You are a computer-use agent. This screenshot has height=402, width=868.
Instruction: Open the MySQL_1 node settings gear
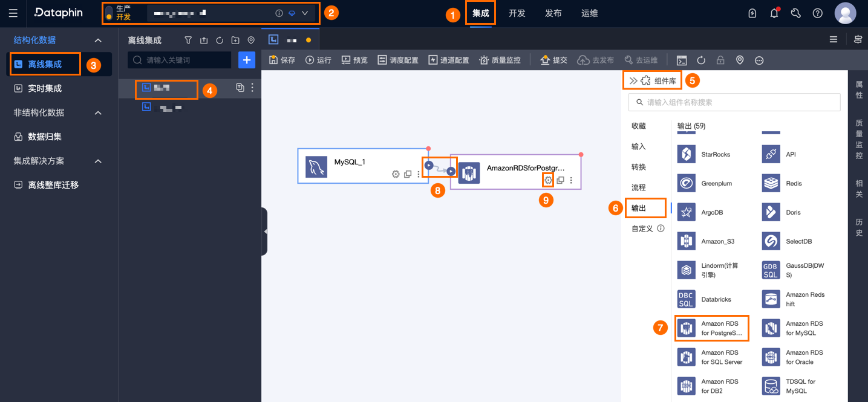pyautogui.click(x=396, y=174)
